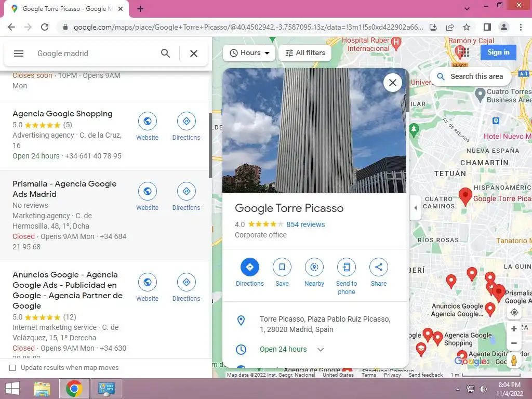Screen dimensions: 532x399
Task: Toggle Chrome side panel
Action: 487,27
